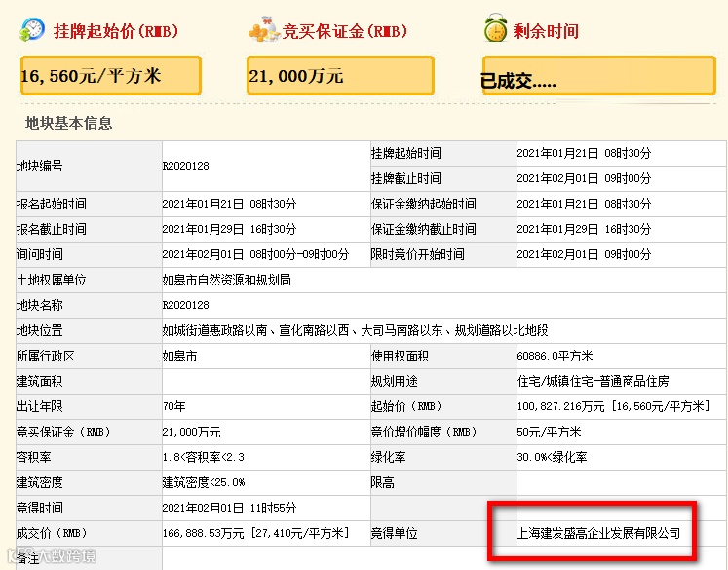The image size is (728, 570).
Task: Click the 出让年限 label
Action: tap(39, 406)
